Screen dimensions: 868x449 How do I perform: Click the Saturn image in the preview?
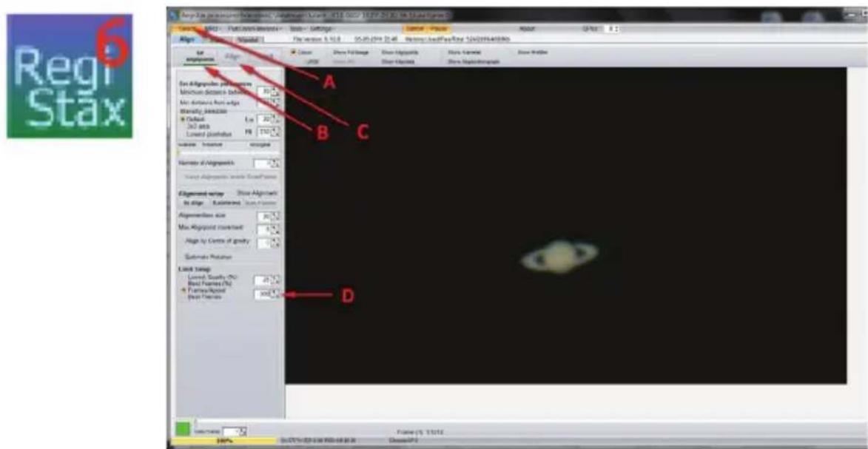coord(559,257)
